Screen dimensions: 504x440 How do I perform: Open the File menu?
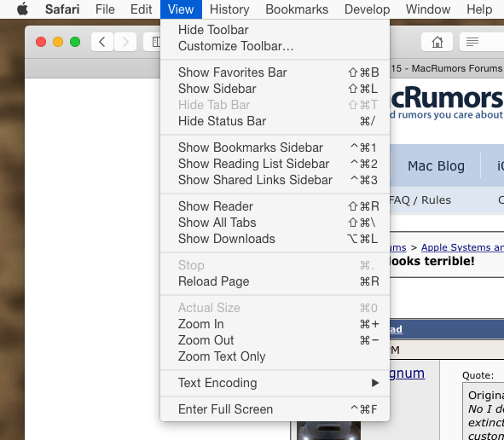tap(105, 9)
